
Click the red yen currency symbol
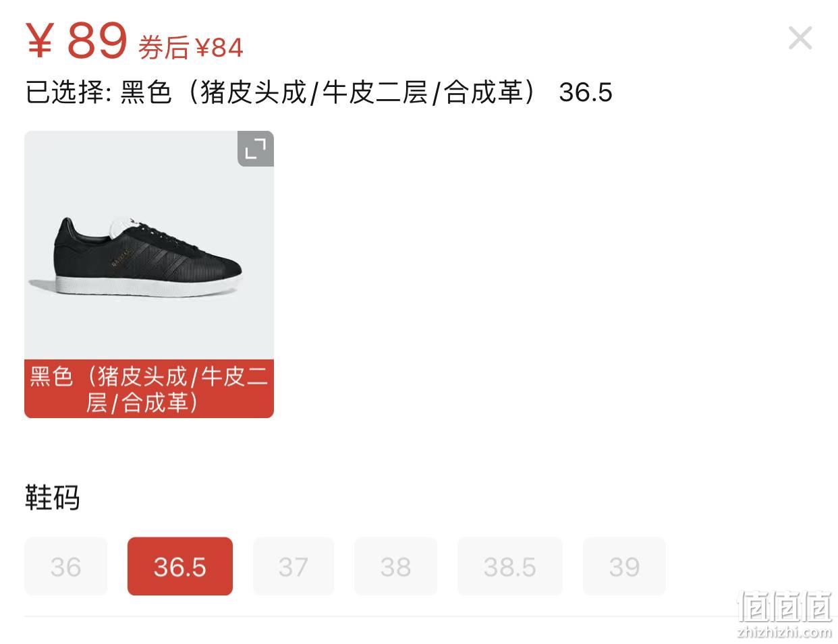39,40
